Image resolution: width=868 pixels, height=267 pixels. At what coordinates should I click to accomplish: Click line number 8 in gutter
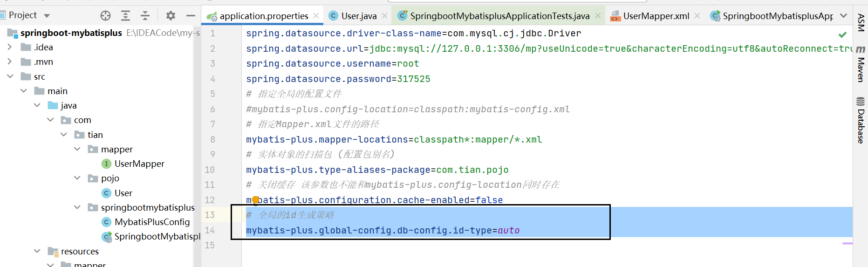tap(212, 139)
